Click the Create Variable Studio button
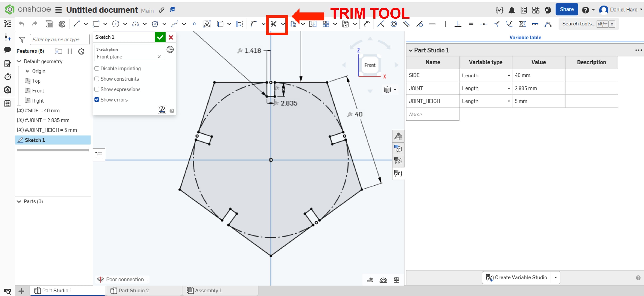 coord(517,277)
